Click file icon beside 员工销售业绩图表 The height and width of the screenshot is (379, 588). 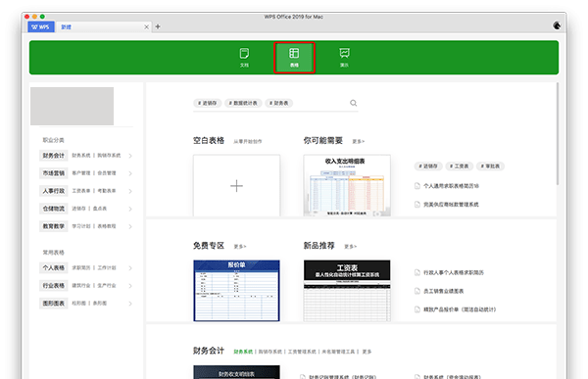417,291
